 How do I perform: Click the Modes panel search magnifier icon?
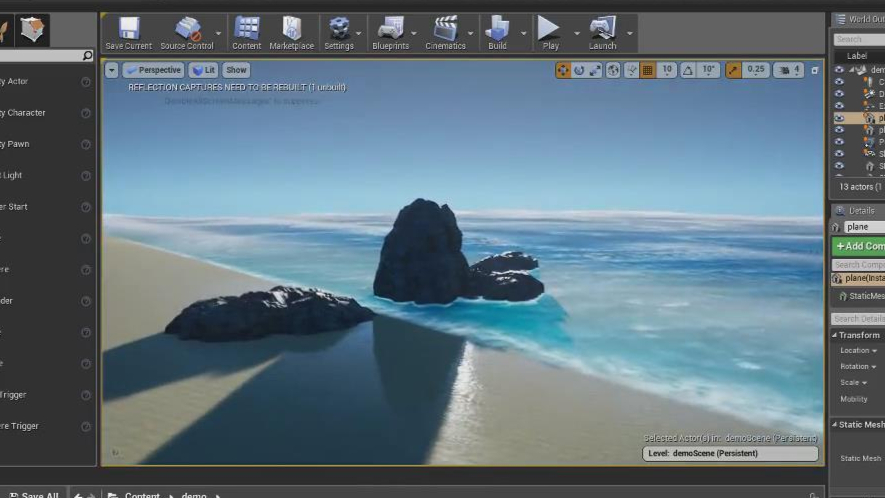pyautogui.click(x=87, y=55)
